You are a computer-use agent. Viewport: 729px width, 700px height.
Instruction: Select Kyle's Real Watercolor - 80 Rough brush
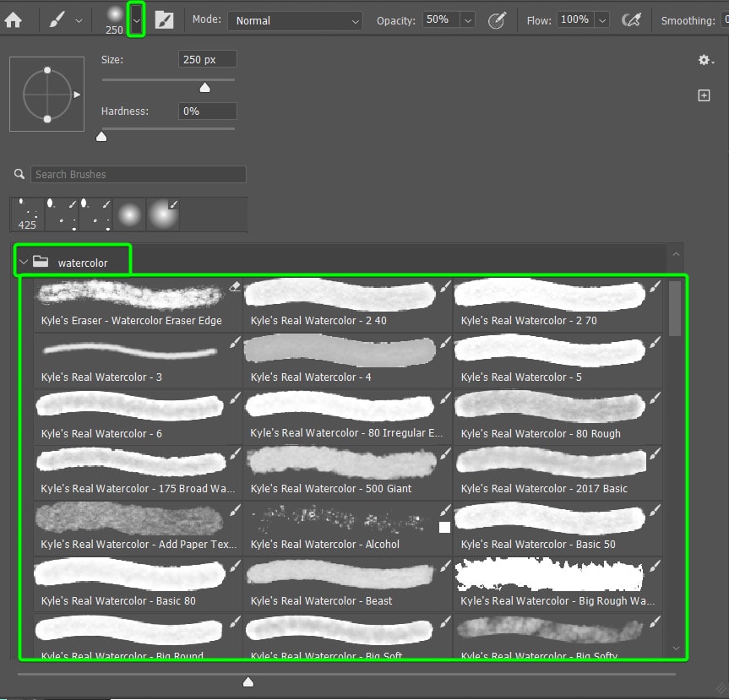558,417
